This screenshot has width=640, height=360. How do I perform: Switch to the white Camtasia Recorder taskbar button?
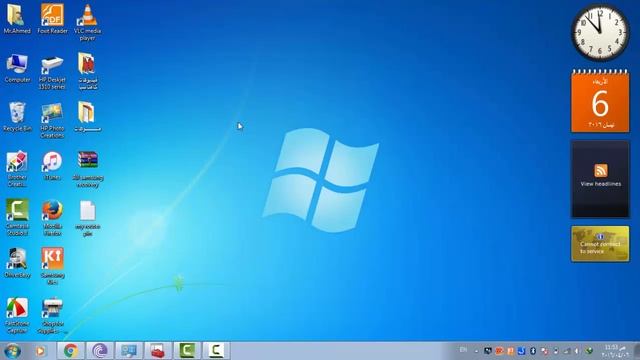[216, 351]
